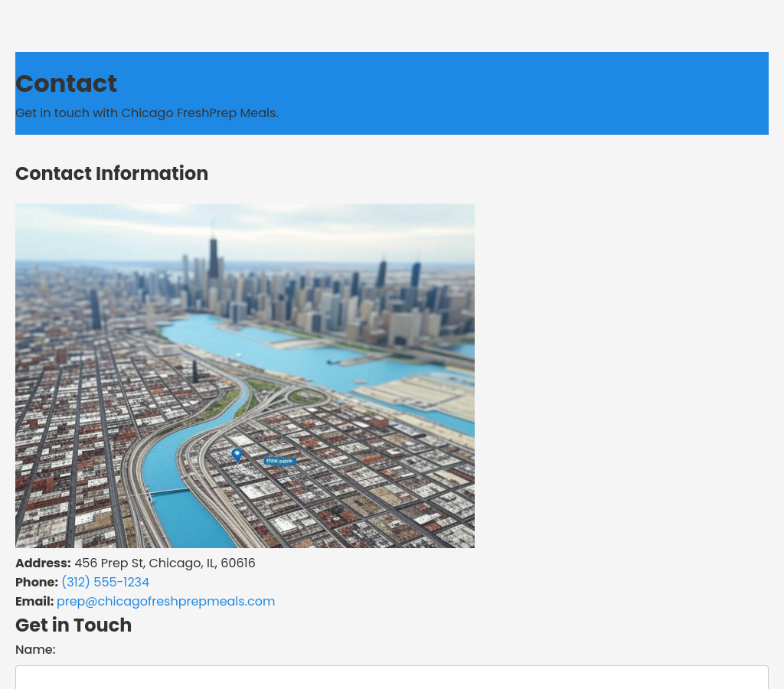Image resolution: width=784 pixels, height=689 pixels.
Task: Click the bold "Phone:" label
Action: (37, 583)
